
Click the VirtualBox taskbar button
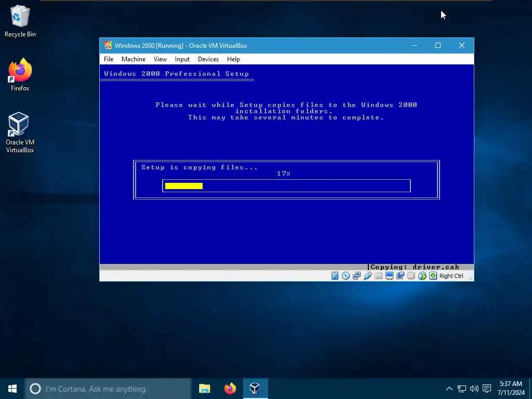(256, 389)
